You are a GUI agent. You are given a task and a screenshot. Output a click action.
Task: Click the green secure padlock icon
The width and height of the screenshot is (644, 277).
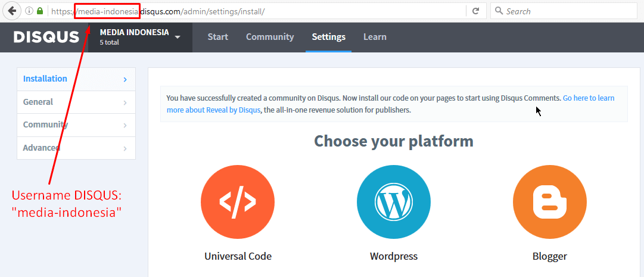40,11
